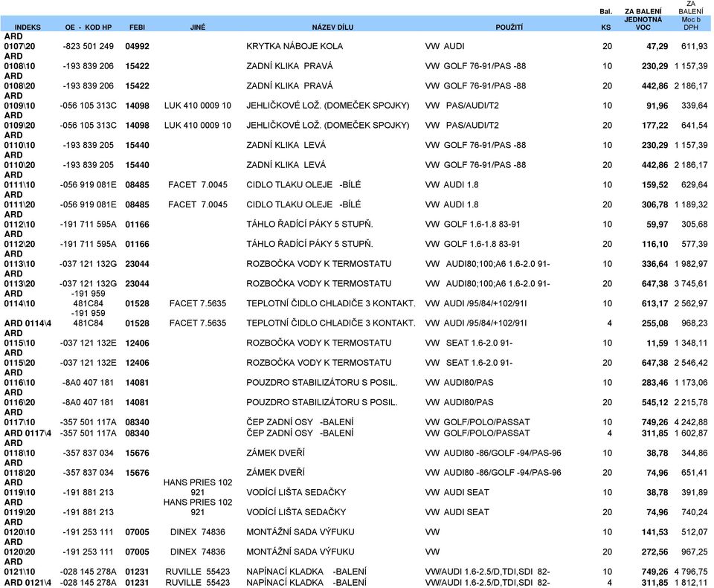Click price 3 745,61
This screenshot has width=714, height=588.
tap(691, 284)
